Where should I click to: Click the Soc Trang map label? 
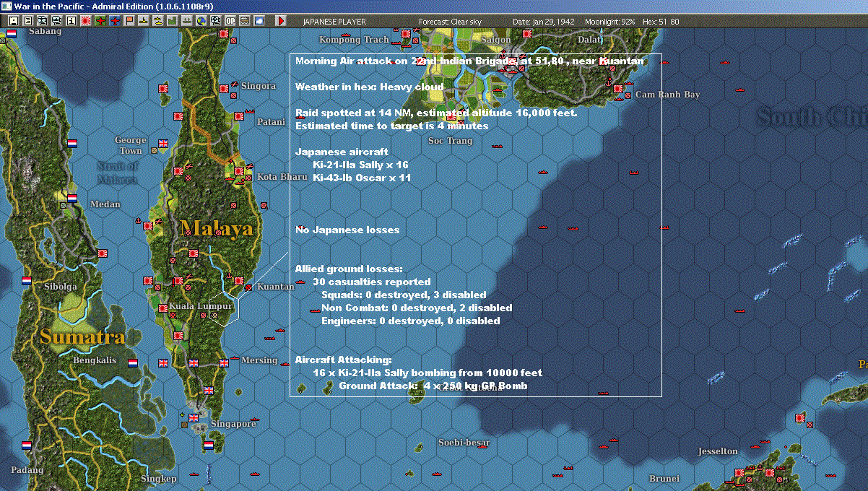[x=451, y=141]
